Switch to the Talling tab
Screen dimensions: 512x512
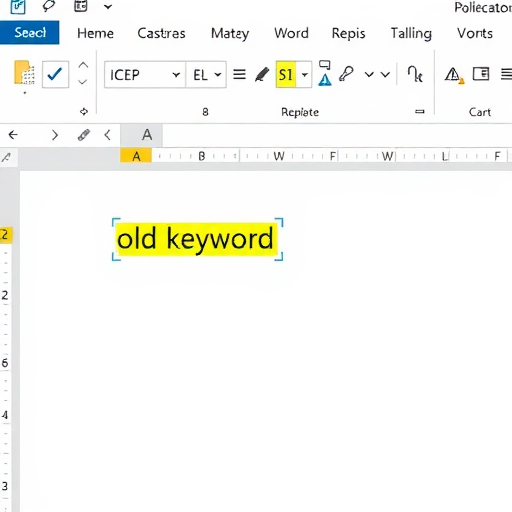point(411,33)
